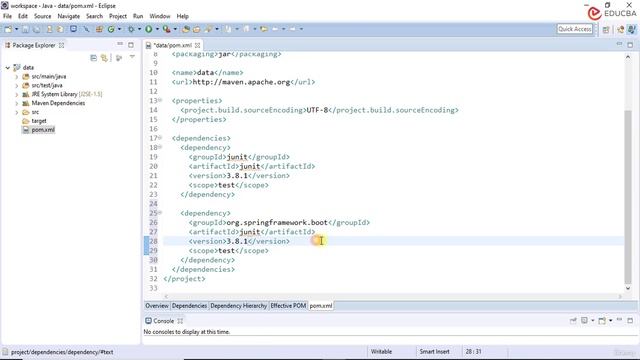Open the Help menu
Screen dimensions: 640x360
coord(182,16)
